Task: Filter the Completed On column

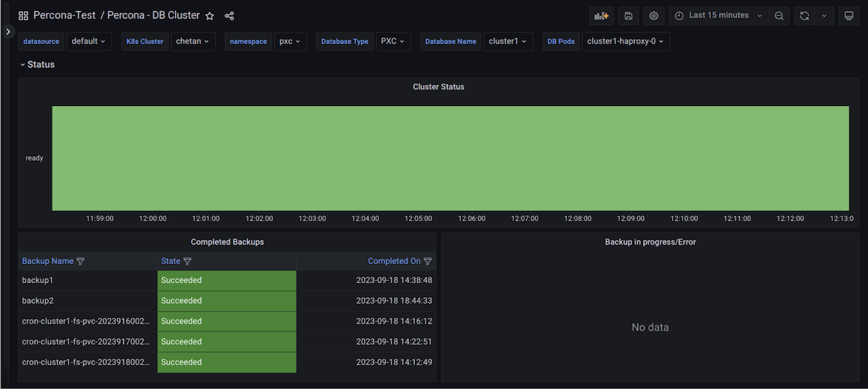Action: (428, 261)
